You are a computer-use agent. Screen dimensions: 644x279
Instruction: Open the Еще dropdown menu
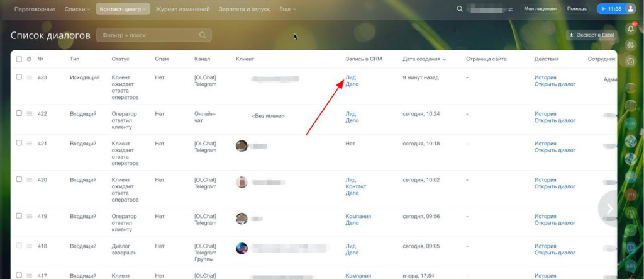pyautogui.click(x=285, y=9)
